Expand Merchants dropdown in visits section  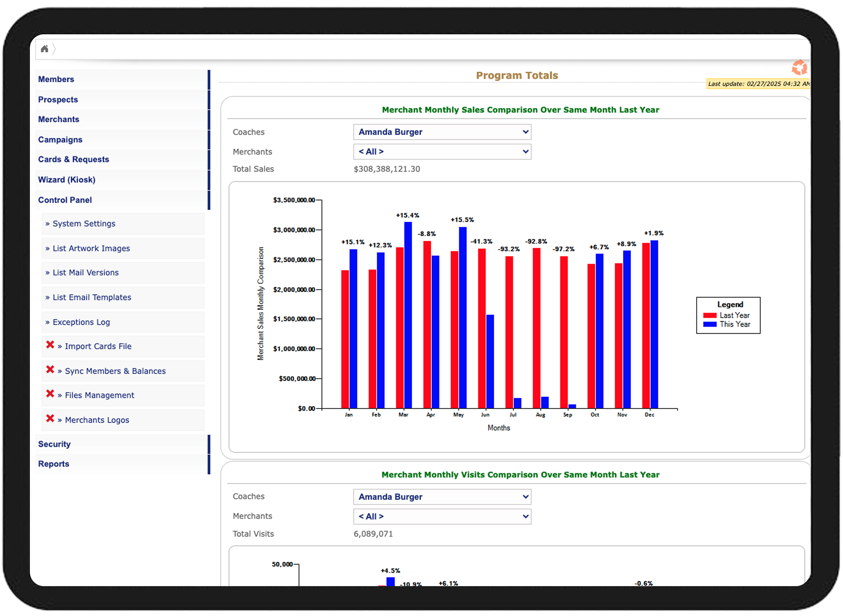442,517
